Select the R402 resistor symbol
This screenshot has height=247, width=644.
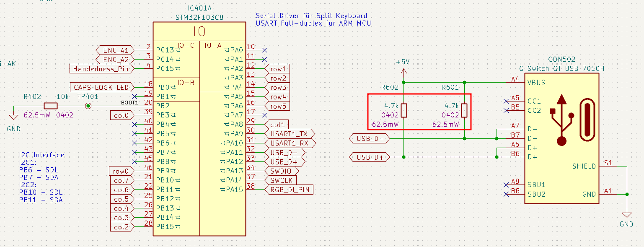click(50, 106)
